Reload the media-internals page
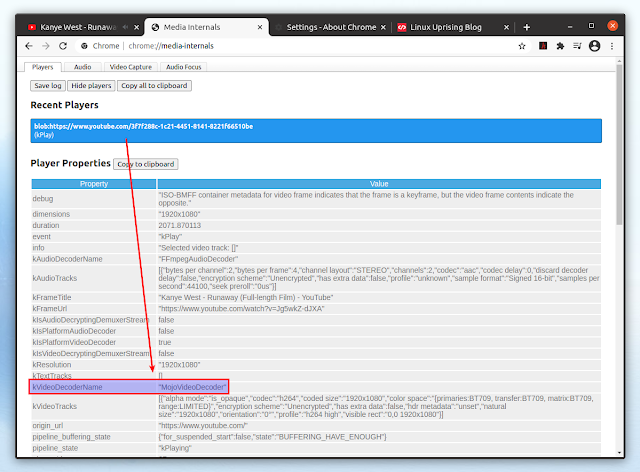Screen dimensions: 640x472 click(x=63, y=46)
